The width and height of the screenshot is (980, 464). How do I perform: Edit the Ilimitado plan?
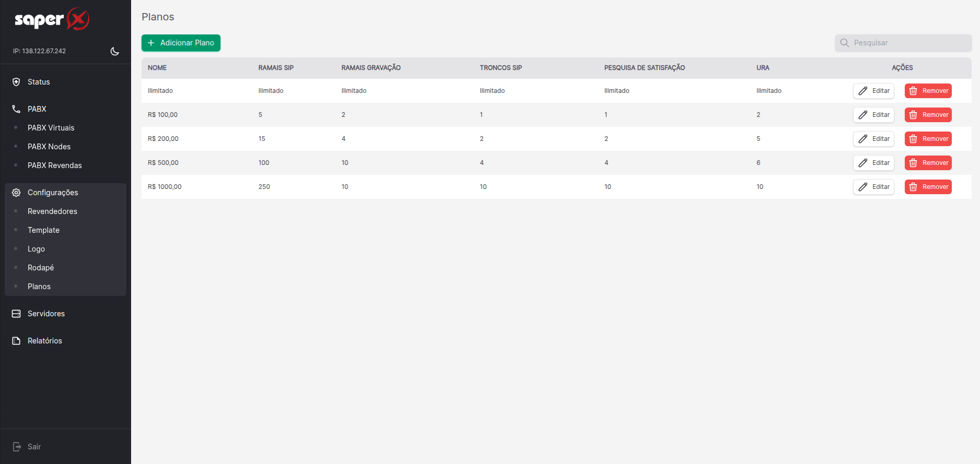click(873, 91)
